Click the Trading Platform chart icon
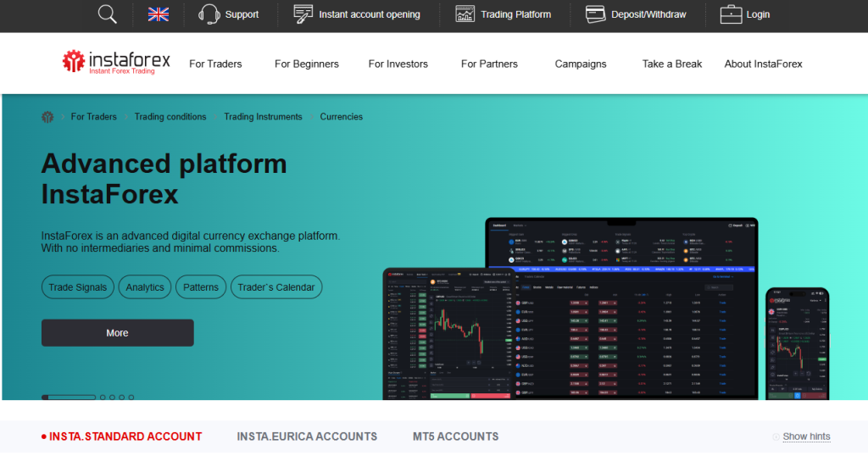868x456 pixels. pyautogui.click(x=465, y=14)
